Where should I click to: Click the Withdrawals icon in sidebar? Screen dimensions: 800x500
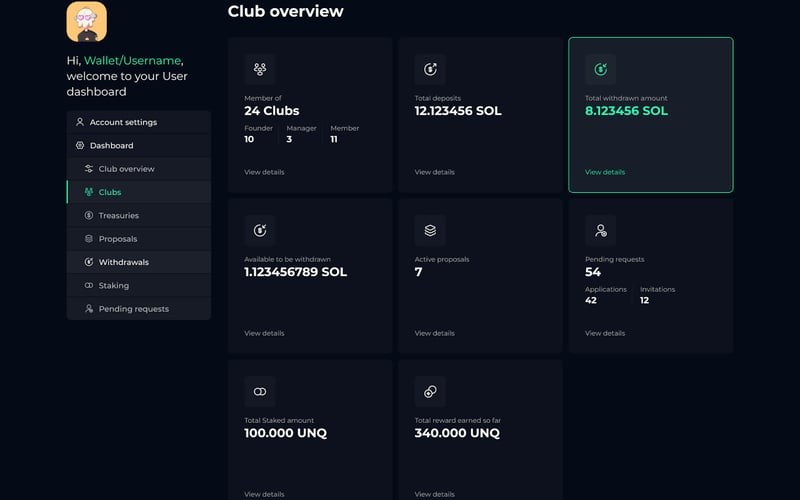tap(89, 262)
